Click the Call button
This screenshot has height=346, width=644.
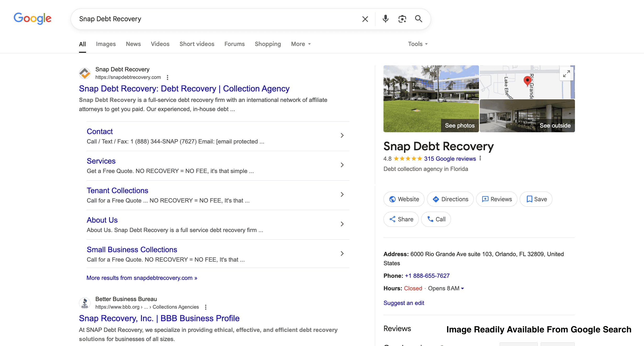point(436,219)
